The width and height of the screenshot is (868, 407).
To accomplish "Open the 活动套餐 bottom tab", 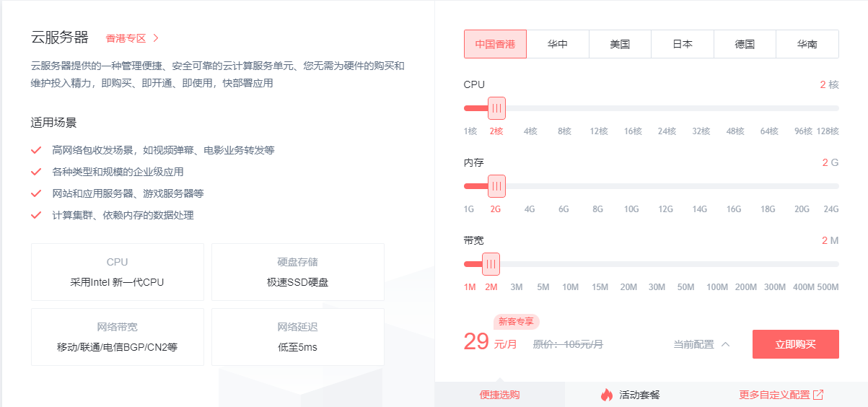I will point(629,395).
